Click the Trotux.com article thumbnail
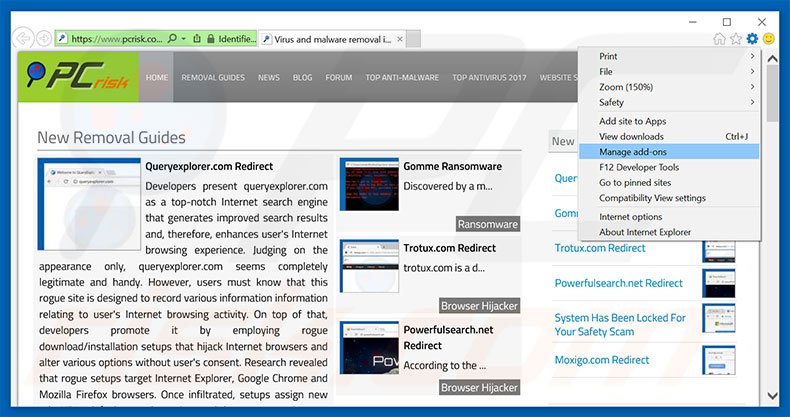The image size is (790, 417). [369, 266]
